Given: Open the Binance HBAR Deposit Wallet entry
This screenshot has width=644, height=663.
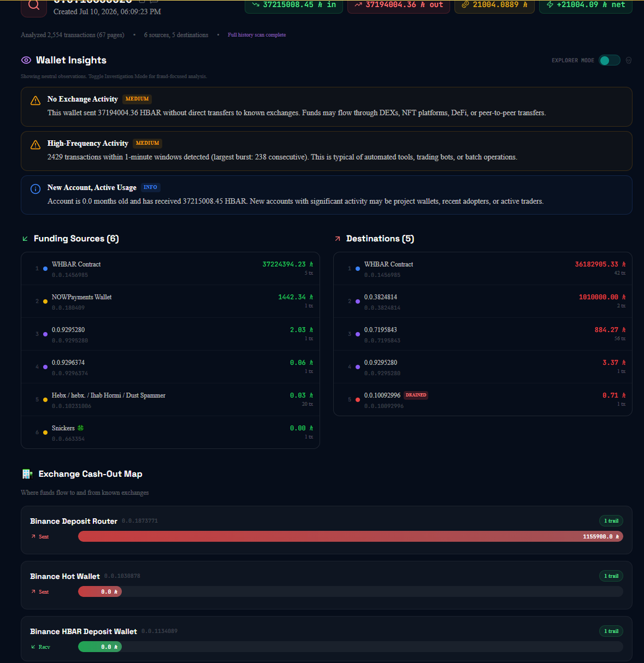Looking at the screenshot, I should 327,639.
